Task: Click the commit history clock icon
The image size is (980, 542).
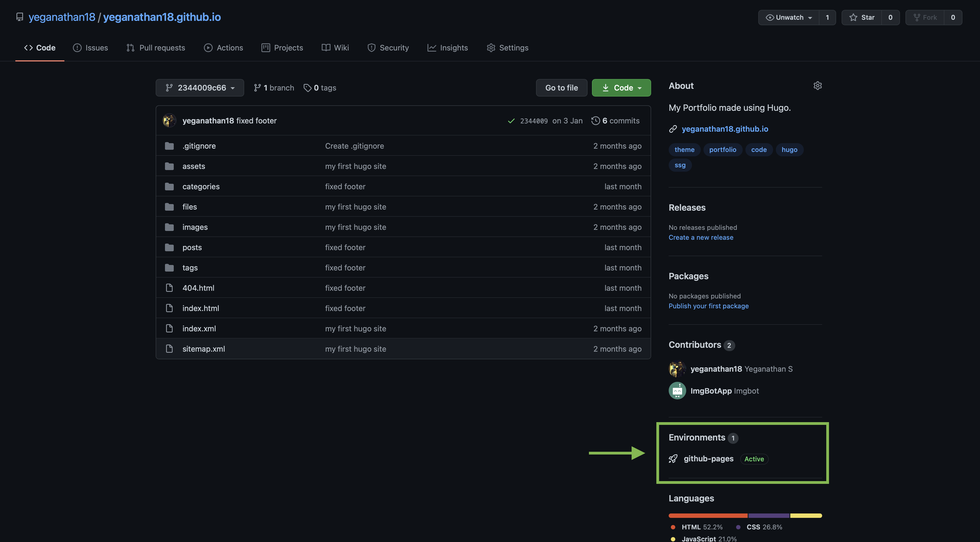Action: click(x=596, y=121)
